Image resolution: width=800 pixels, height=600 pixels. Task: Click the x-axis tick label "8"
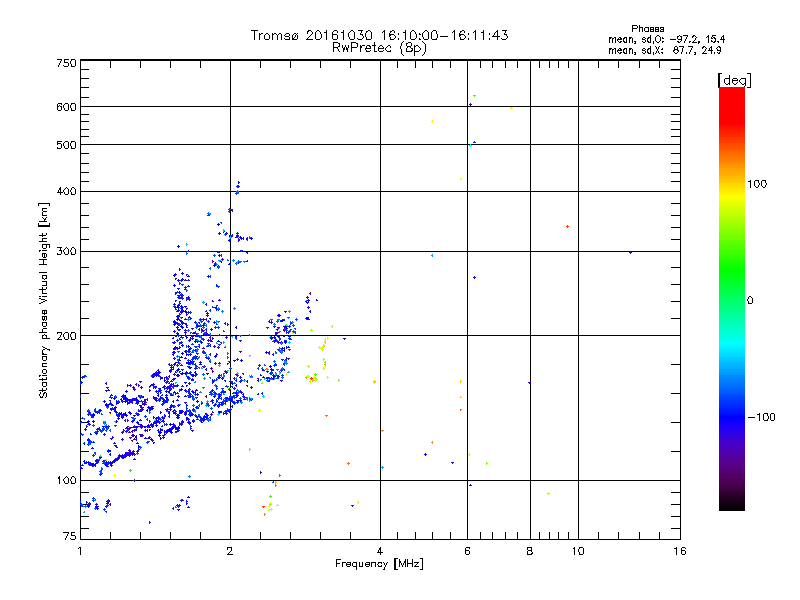[530, 551]
